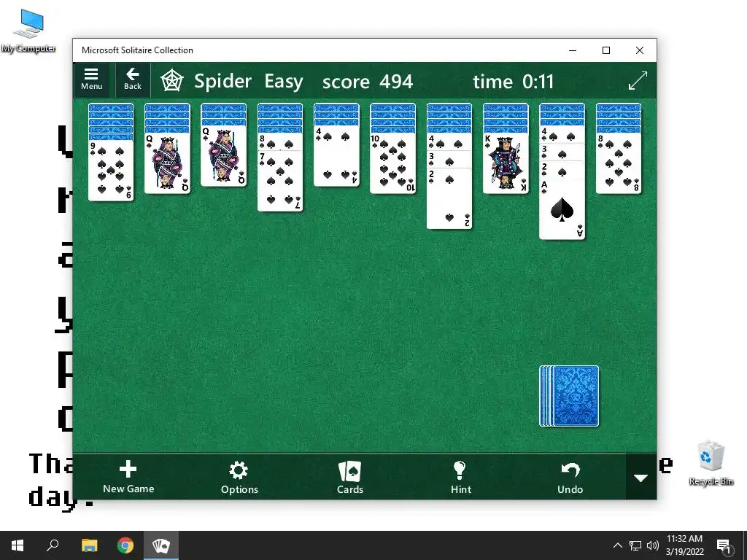Click the Spider web game icon

[172, 80]
